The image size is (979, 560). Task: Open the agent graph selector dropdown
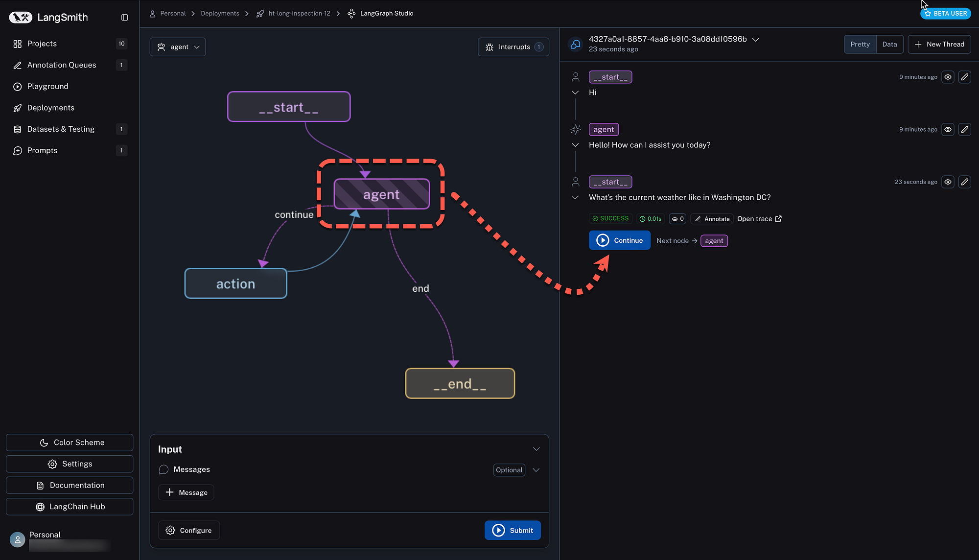[x=178, y=47]
